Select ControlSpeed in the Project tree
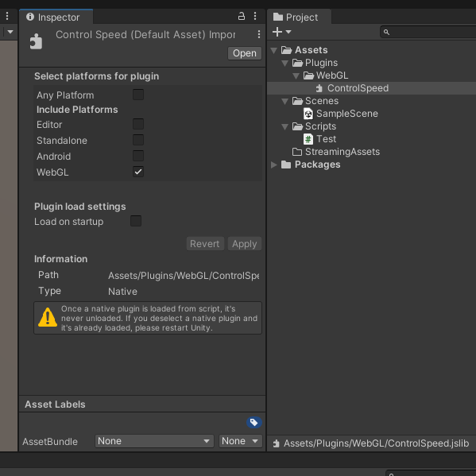Viewport: 476px width, 476px height. point(358,88)
